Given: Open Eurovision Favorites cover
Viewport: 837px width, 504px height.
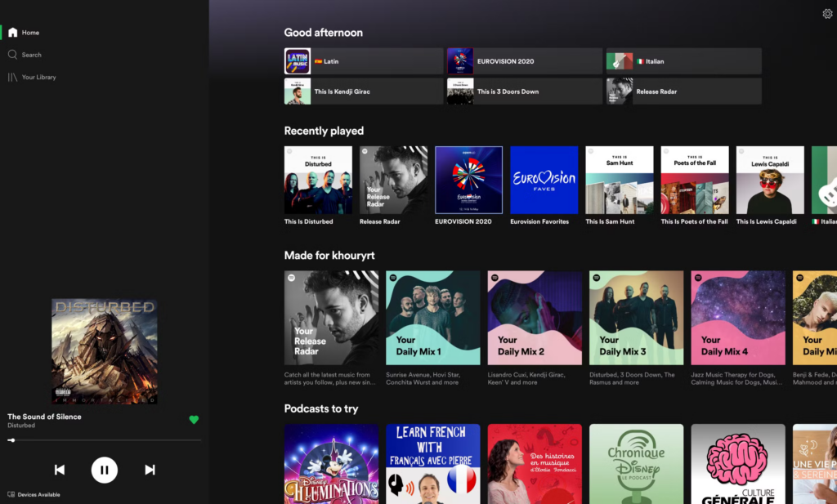Looking at the screenshot, I should (544, 180).
